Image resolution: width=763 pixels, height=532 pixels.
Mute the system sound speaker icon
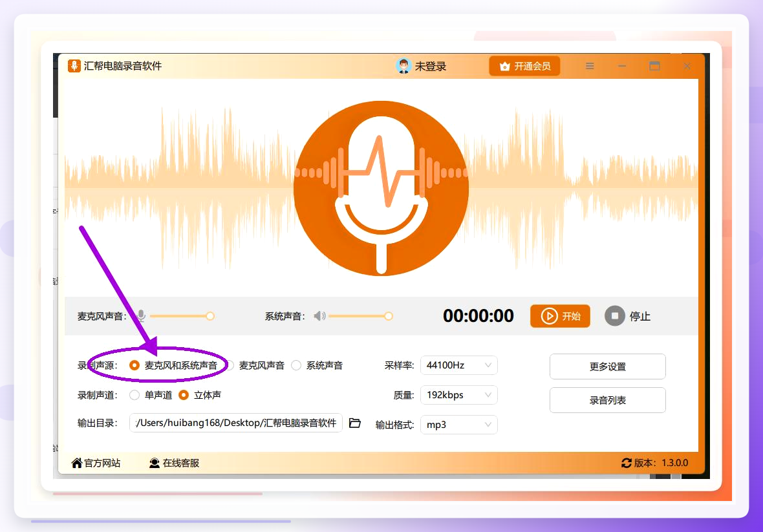(x=319, y=316)
